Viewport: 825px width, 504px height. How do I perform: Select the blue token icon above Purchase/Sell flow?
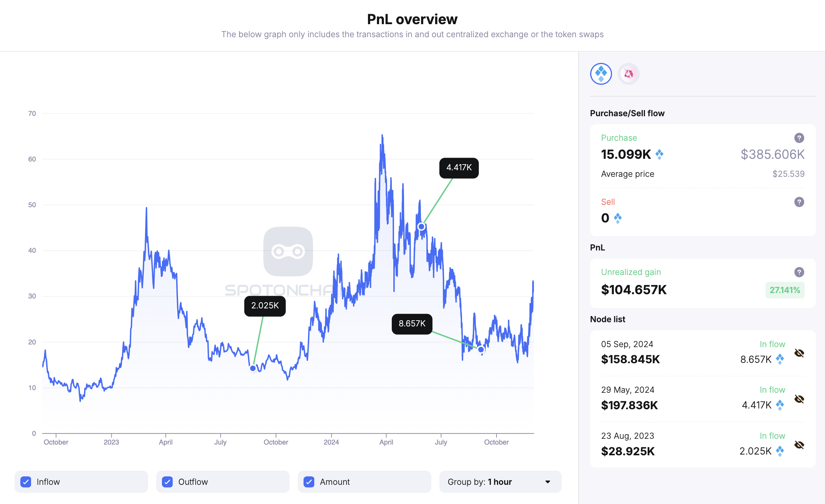[601, 74]
